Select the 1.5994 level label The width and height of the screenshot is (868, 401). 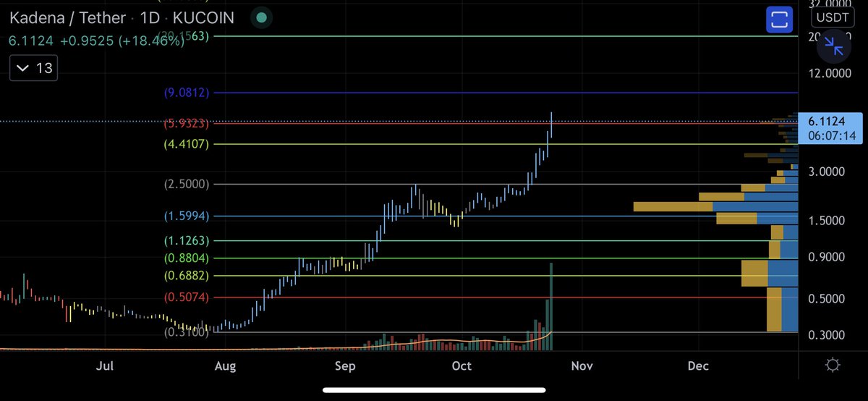coord(186,216)
